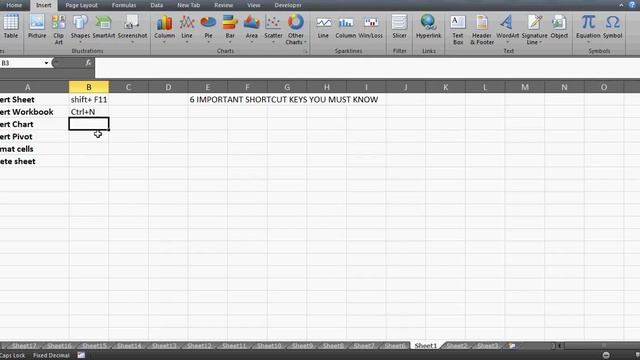This screenshot has width=640, height=360.
Task: Click in the Name Box showing B3
Action: [x=21, y=63]
